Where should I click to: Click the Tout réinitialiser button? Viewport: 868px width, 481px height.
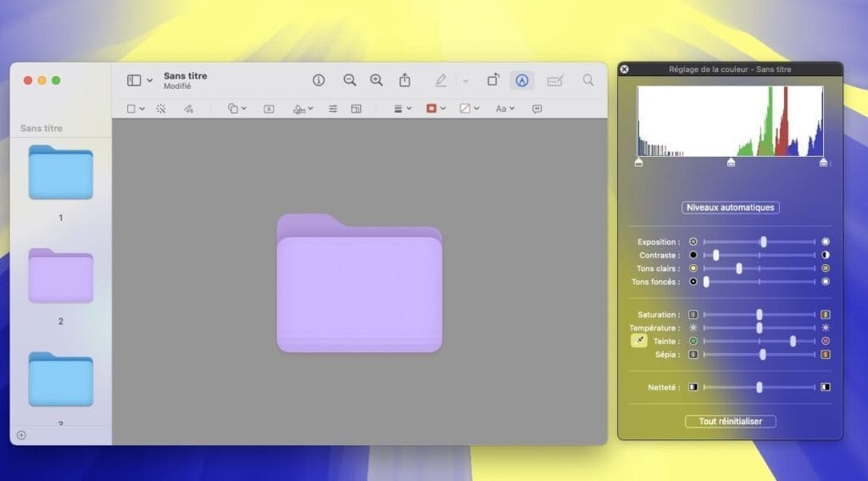coord(730,421)
